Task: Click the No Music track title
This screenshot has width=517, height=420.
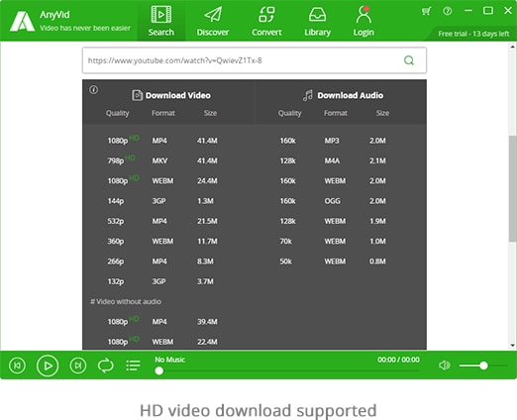Action: point(169,360)
